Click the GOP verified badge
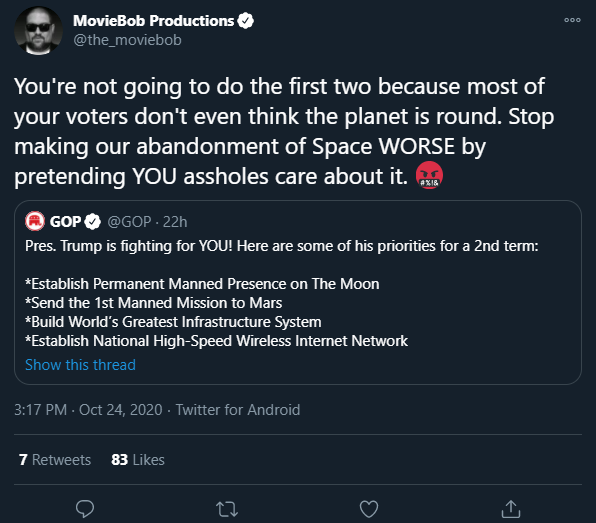Image resolution: width=596 pixels, height=523 pixels. coord(92,221)
